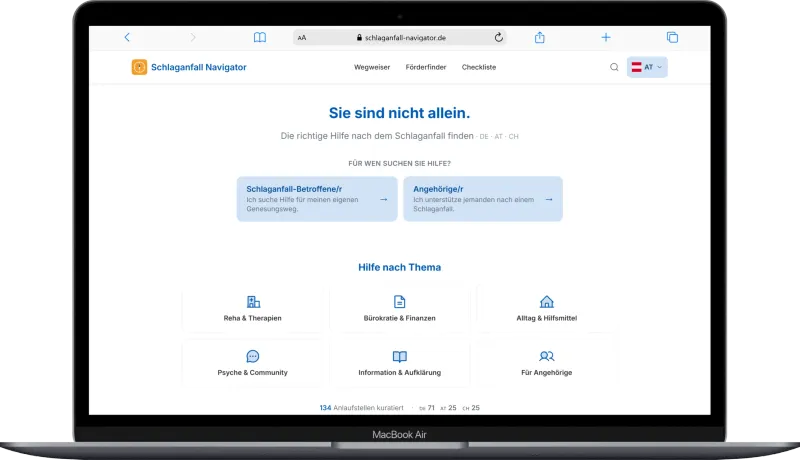This screenshot has width=800, height=460.
Task: Open the Safari share icon
Action: (540, 37)
